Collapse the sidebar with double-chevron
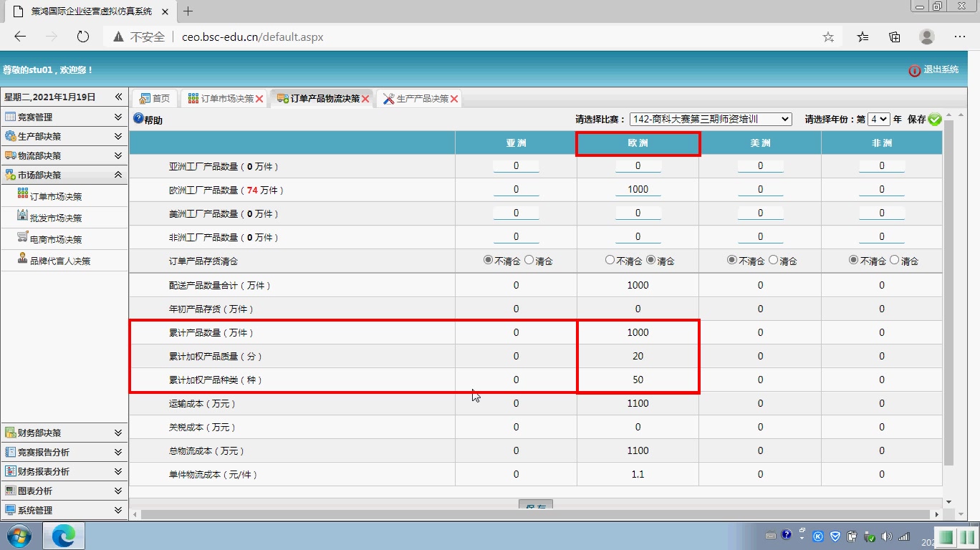The image size is (980, 550). [x=119, y=97]
